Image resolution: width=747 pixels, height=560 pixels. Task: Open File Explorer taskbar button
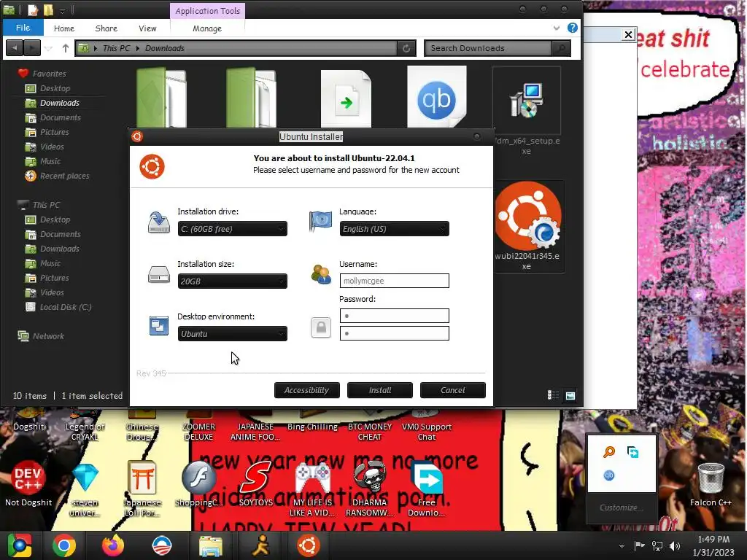coord(210,545)
